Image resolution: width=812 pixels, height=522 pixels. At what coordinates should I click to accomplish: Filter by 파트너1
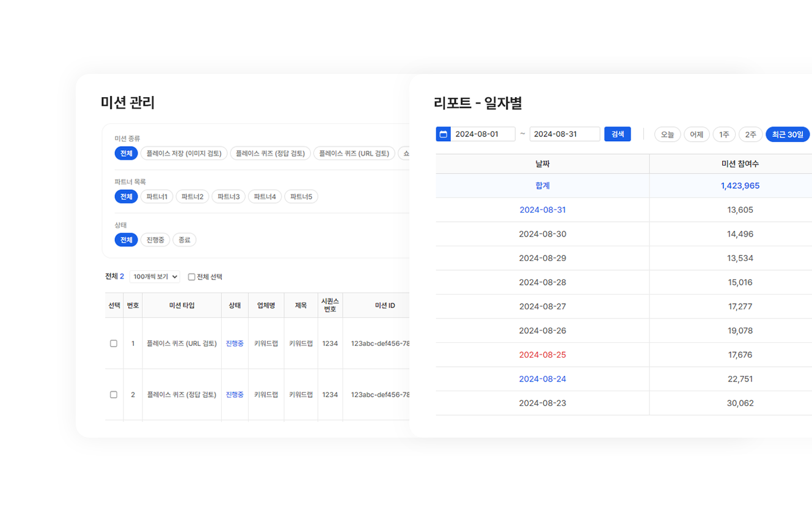[x=157, y=197]
